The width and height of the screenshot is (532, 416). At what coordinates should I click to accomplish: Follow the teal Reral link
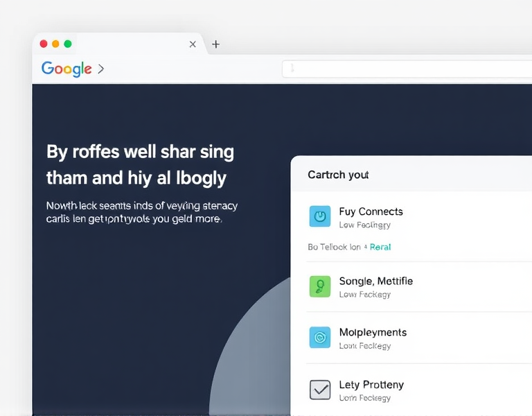point(380,248)
